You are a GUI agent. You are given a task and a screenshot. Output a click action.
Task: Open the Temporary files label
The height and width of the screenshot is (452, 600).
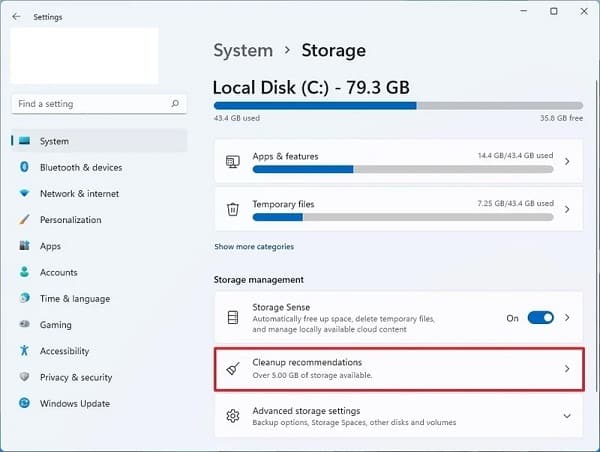283,204
